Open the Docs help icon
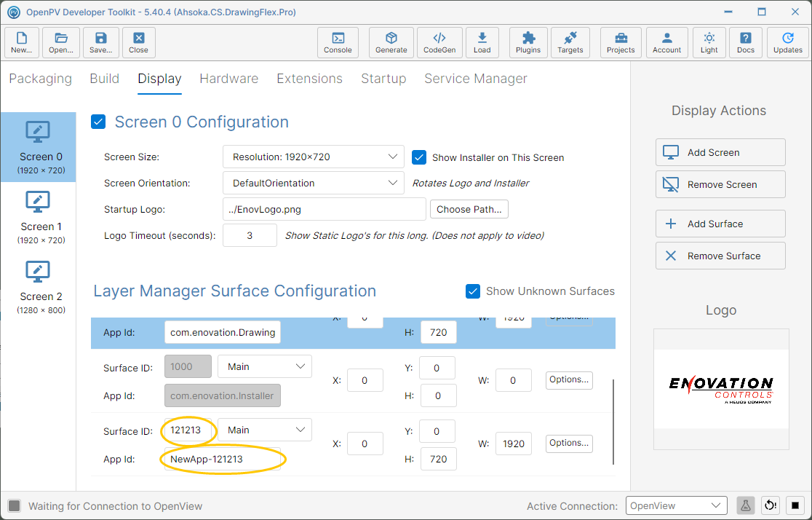Screen dimensions: 812x520 pyautogui.click(x=746, y=42)
